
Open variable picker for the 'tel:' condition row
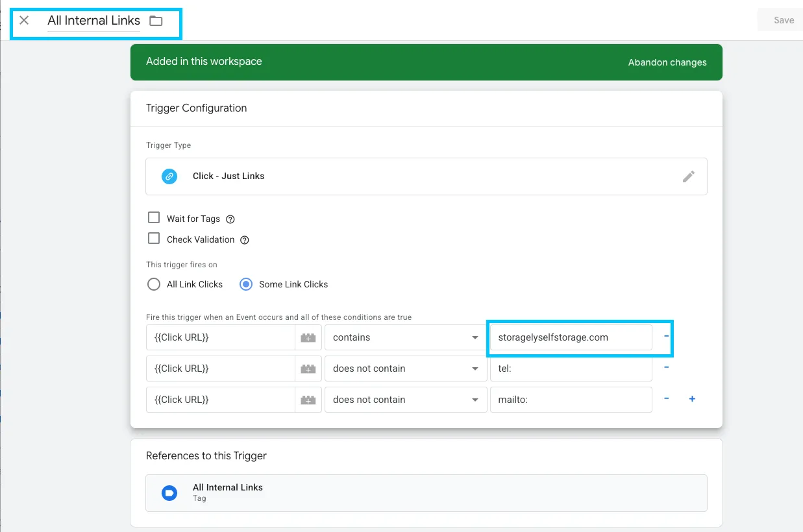[x=308, y=369]
